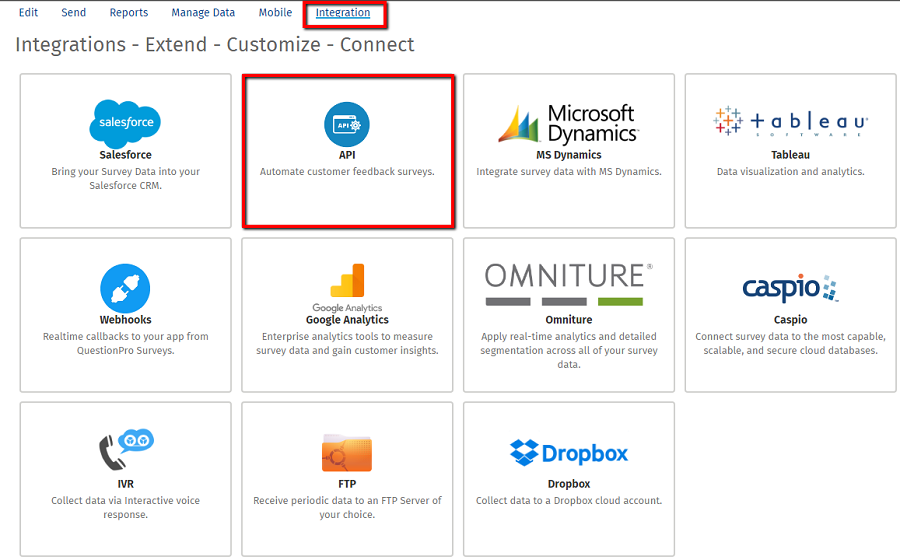This screenshot has height=560, width=900.
Task: Go to the Manage Data tab
Action: click(x=203, y=12)
